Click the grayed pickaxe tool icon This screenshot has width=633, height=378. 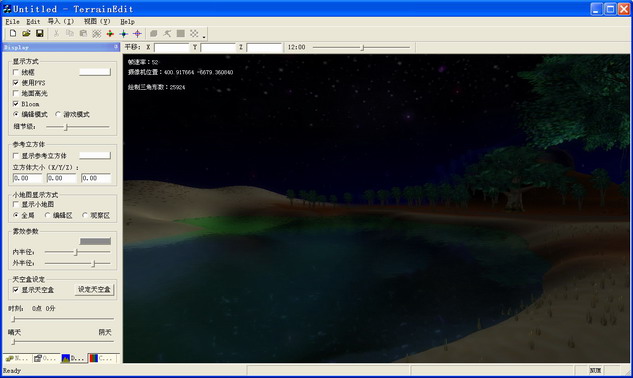pyautogui.click(x=167, y=34)
